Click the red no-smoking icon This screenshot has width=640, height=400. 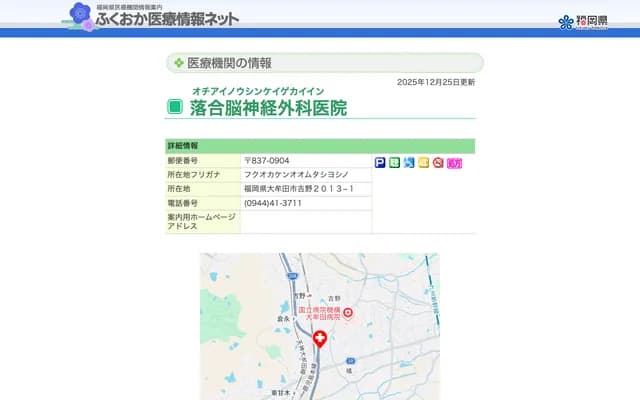tap(438, 162)
